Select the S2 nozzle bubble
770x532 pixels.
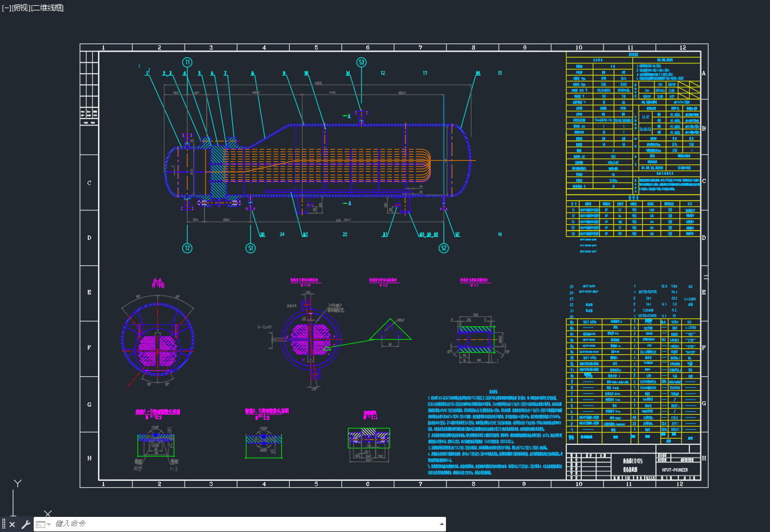444,248
